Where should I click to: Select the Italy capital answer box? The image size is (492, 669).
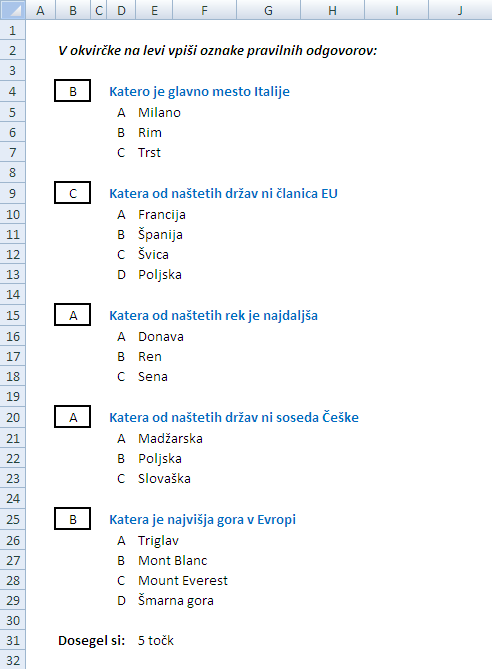tap(73, 91)
